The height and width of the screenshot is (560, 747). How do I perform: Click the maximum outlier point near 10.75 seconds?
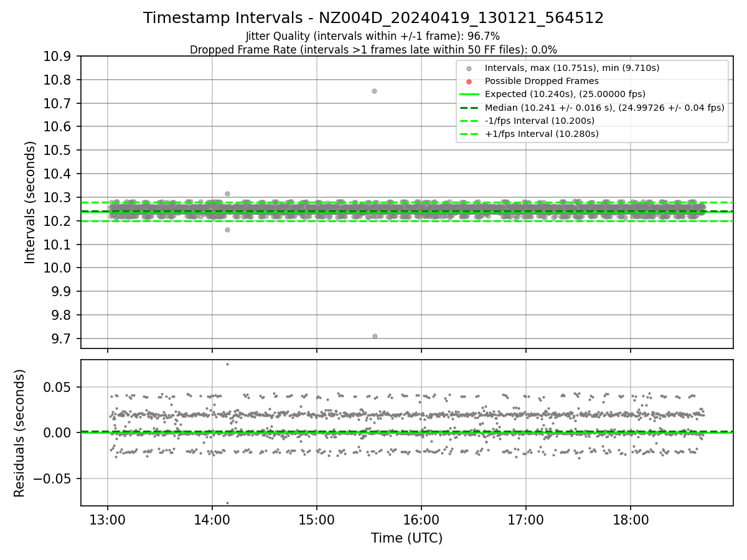point(374,91)
